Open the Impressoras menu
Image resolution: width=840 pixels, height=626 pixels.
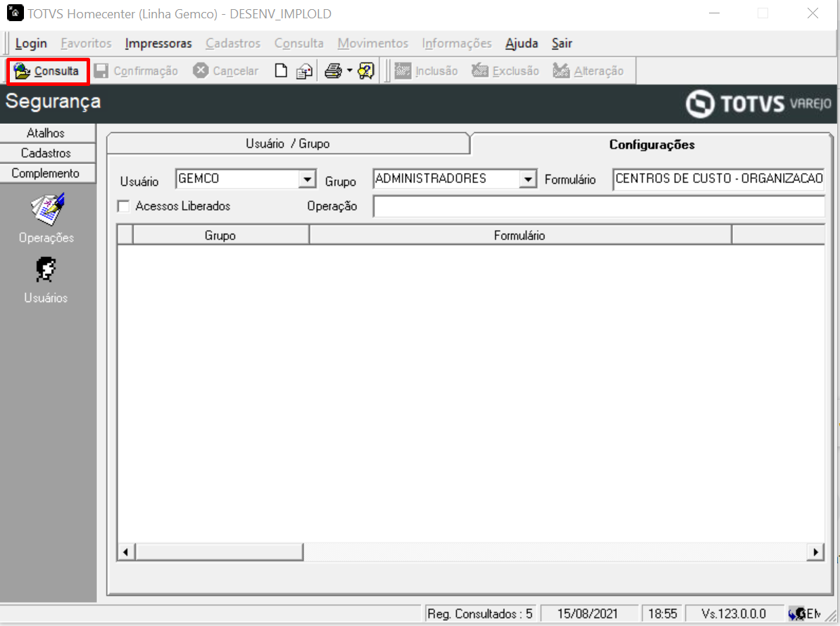point(158,44)
